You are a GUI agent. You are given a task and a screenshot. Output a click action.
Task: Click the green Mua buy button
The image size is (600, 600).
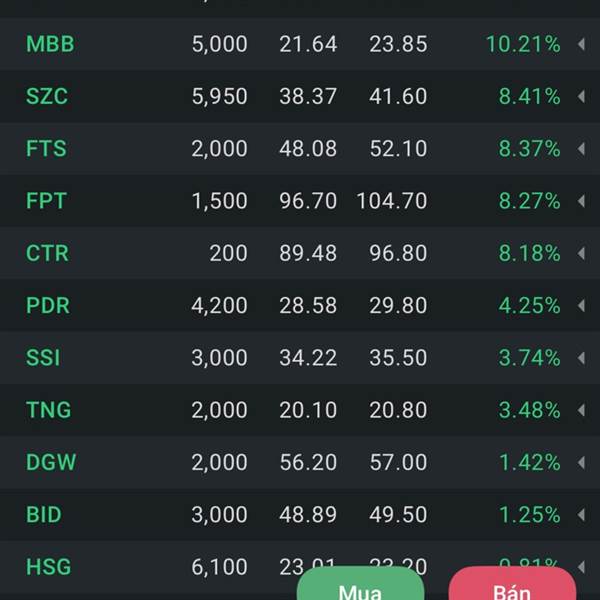(x=360, y=584)
